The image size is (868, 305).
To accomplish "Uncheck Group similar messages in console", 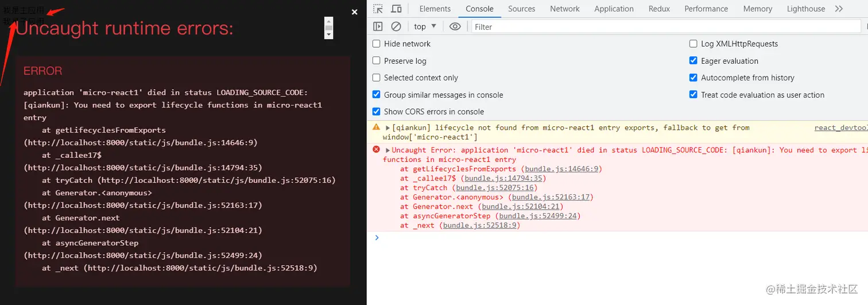I will tap(377, 95).
